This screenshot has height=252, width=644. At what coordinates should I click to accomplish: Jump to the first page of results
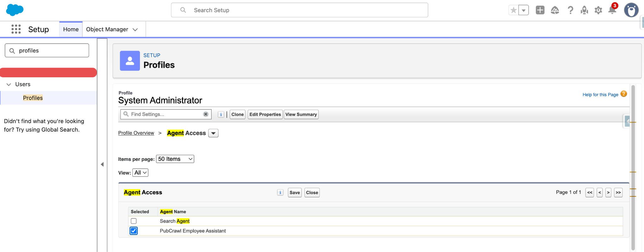[x=590, y=193]
